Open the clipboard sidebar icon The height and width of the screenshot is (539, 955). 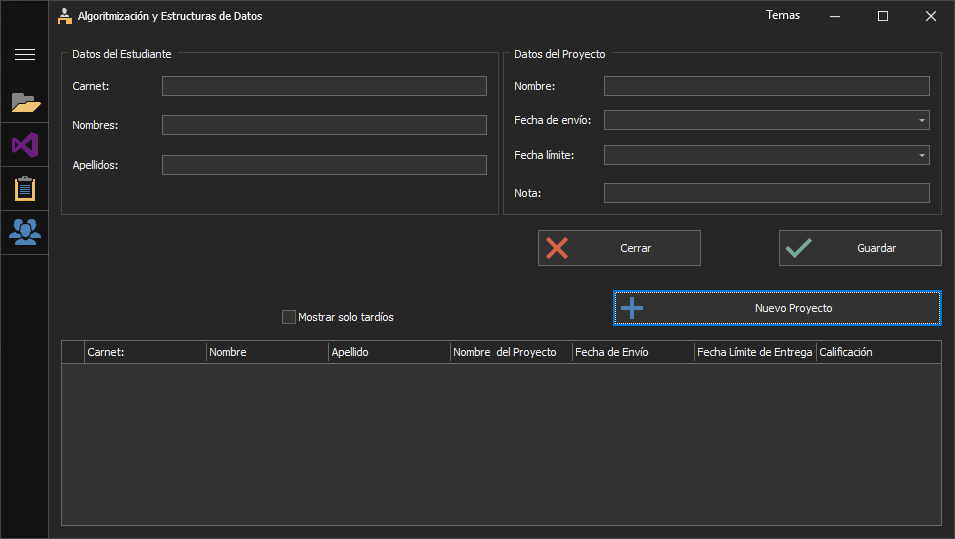pos(25,188)
